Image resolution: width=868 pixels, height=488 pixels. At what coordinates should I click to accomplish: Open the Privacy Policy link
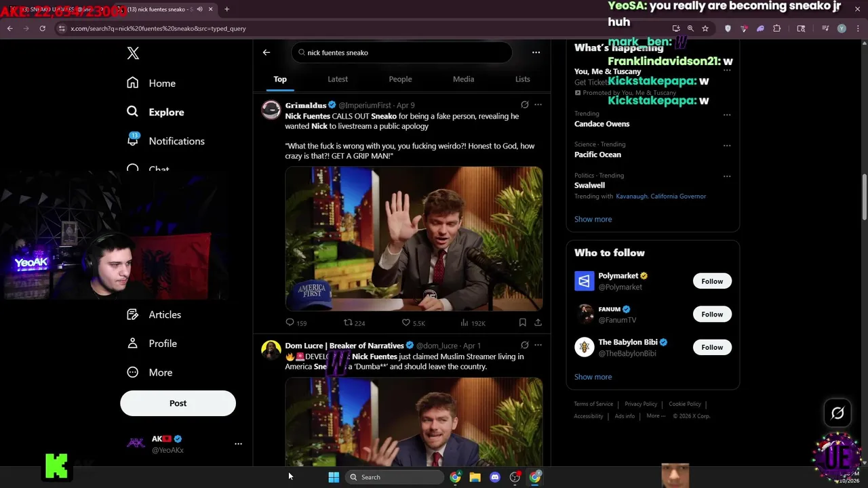coord(641,404)
